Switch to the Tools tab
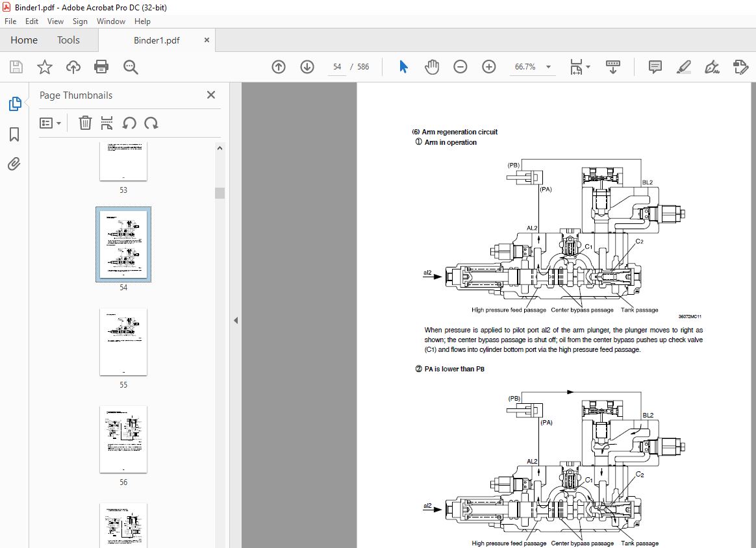Image resolution: width=756 pixels, height=548 pixels. [68, 40]
